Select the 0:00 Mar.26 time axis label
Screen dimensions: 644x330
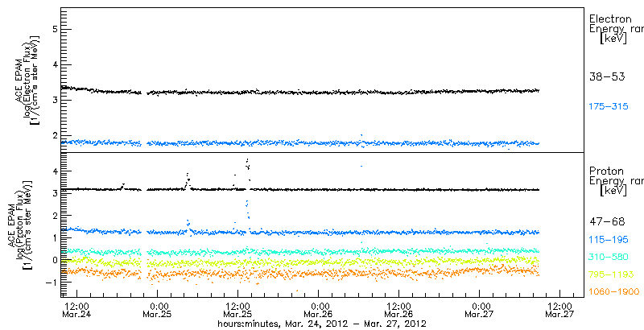(318, 311)
